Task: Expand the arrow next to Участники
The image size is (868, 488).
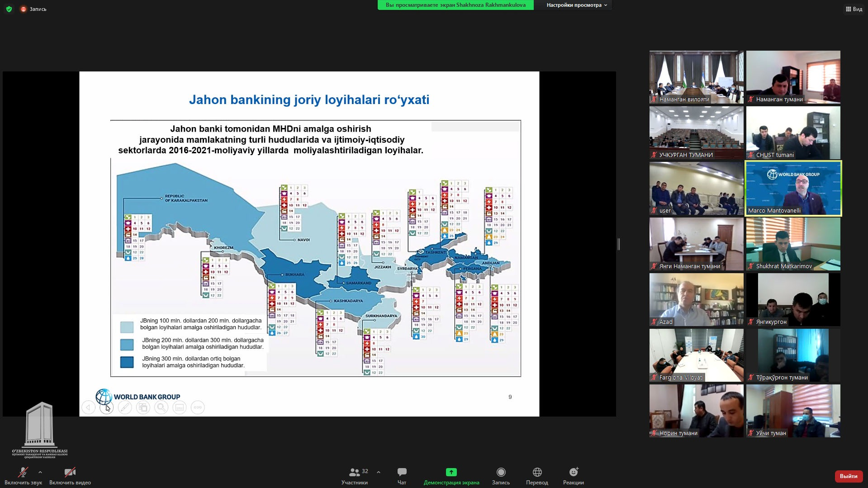Action: (379, 472)
